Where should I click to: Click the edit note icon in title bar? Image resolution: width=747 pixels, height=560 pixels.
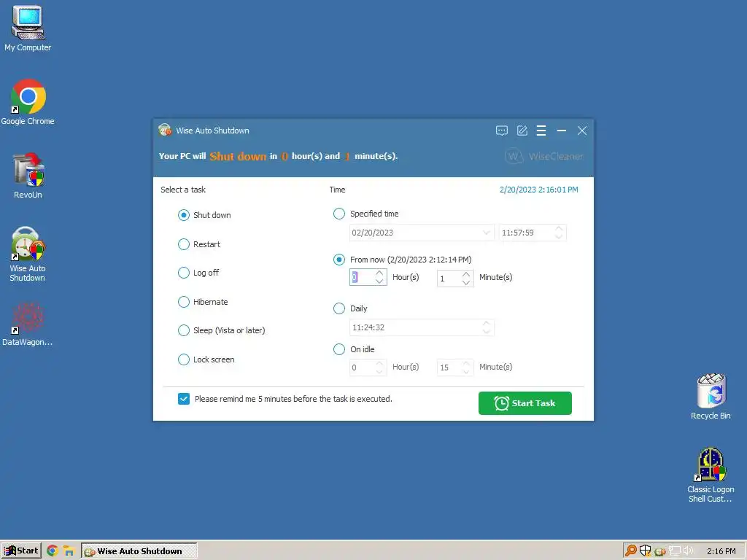[x=522, y=131]
